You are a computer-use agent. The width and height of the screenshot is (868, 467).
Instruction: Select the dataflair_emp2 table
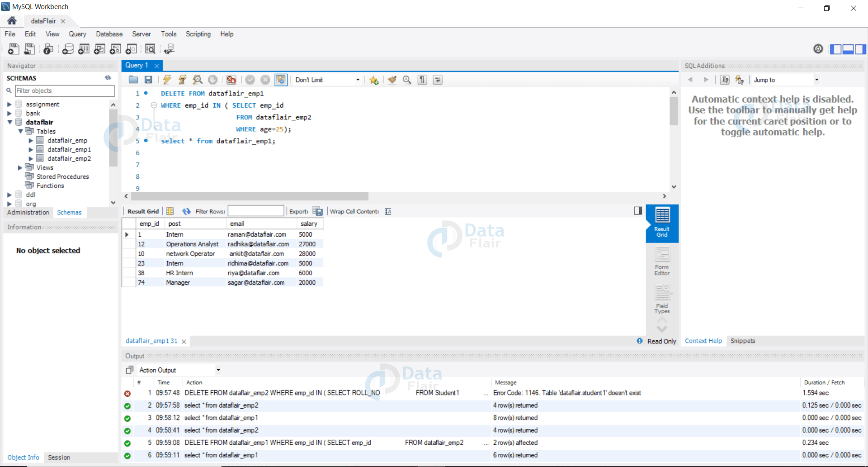click(x=69, y=158)
